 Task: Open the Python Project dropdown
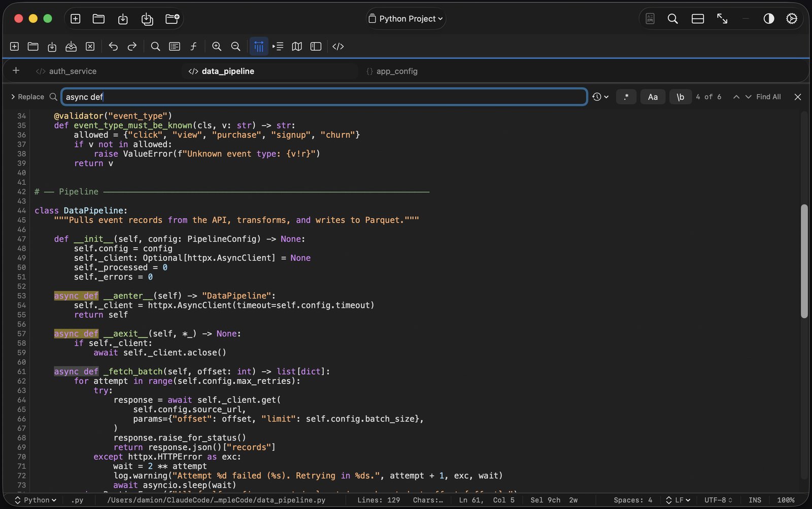[405, 19]
